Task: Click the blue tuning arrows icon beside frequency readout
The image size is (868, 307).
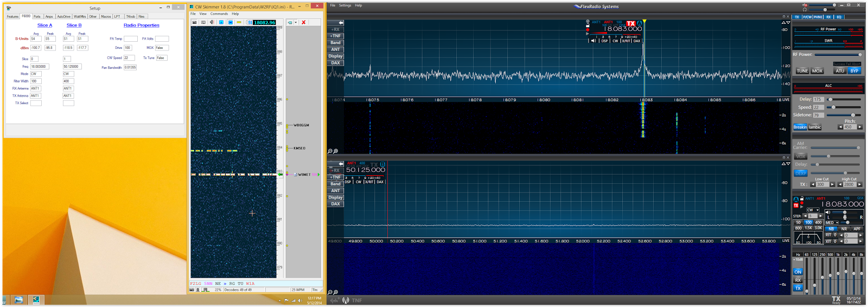Action: click(250, 22)
